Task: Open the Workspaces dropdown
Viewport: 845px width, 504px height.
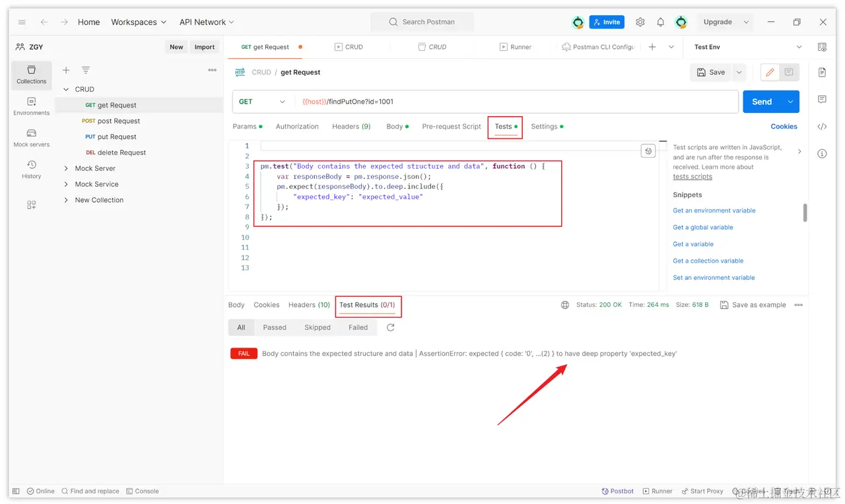Action: (x=139, y=22)
